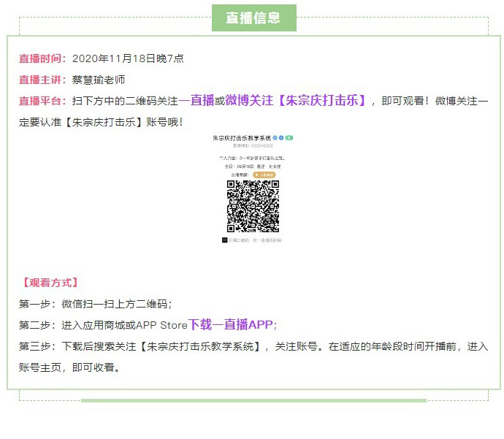Click the presenter name 蔡慧瑜老师
Screen dimensions: 504x439
99,80
